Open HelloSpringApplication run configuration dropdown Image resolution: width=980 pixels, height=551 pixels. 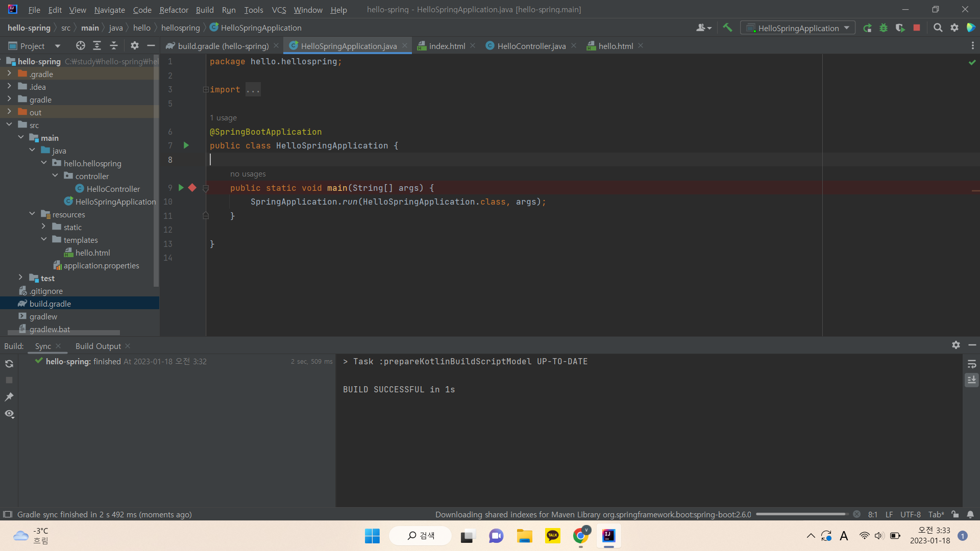798,28
